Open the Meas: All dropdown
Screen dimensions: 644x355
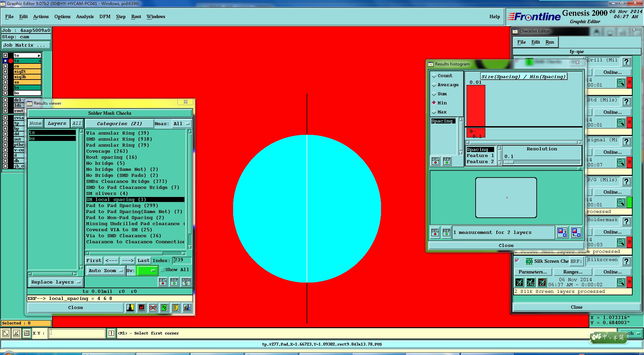coord(181,124)
